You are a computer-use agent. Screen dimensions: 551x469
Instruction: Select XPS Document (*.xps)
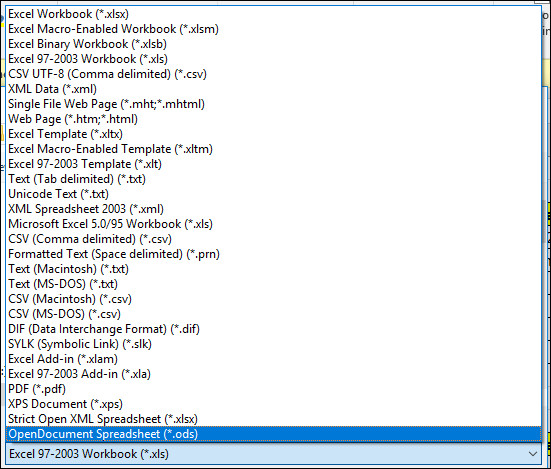tap(273, 404)
